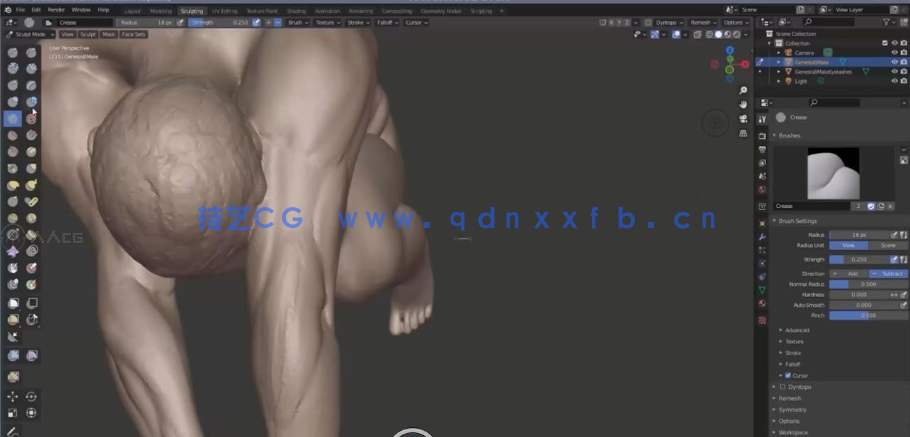Open the Remesh dropdown in header

(703, 23)
